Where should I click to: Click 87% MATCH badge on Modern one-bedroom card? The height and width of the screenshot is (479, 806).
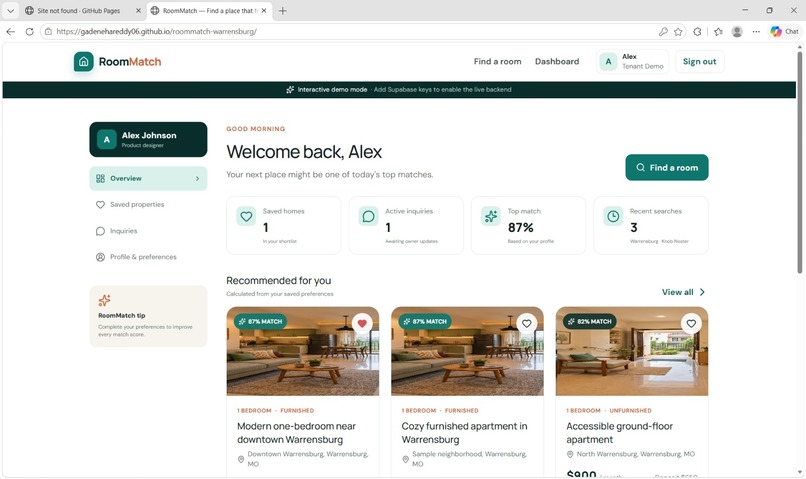click(x=261, y=322)
